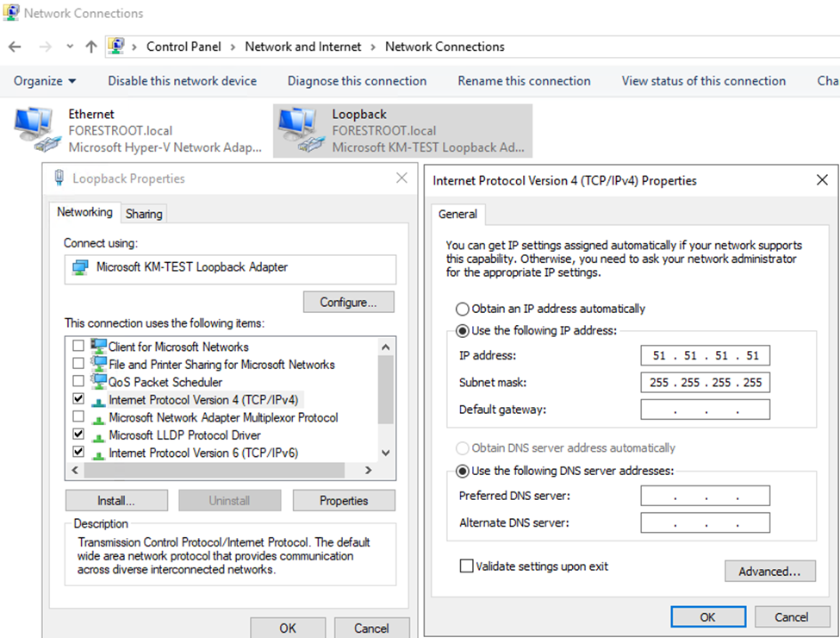The image size is (840, 638).
Task: Click the KM-TEST Loopback Adapter icon
Action: [x=80, y=267]
